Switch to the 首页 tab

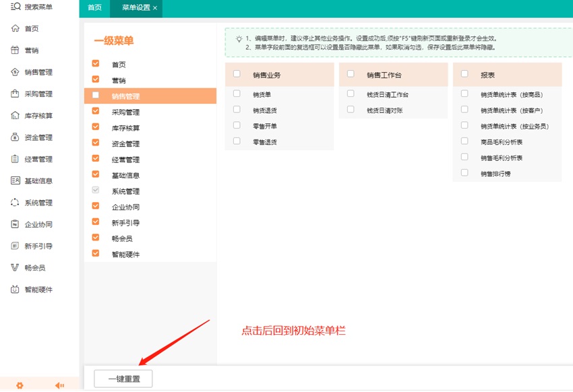click(x=95, y=7)
